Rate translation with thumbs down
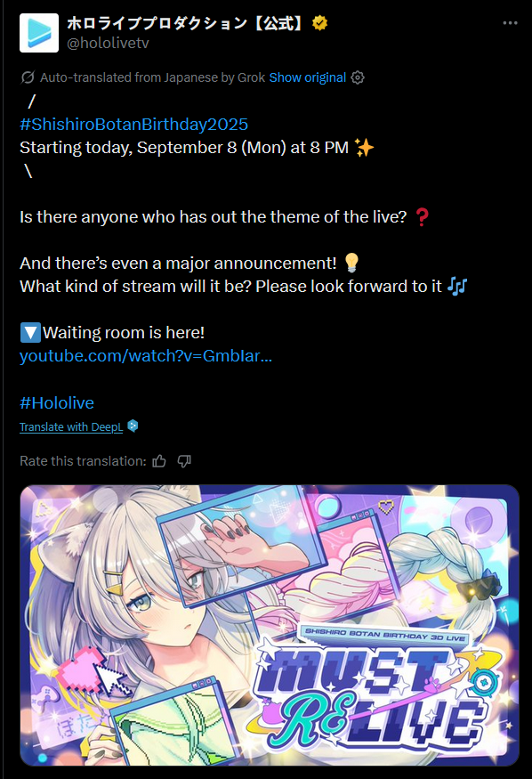This screenshot has height=779, width=532. (184, 461)
